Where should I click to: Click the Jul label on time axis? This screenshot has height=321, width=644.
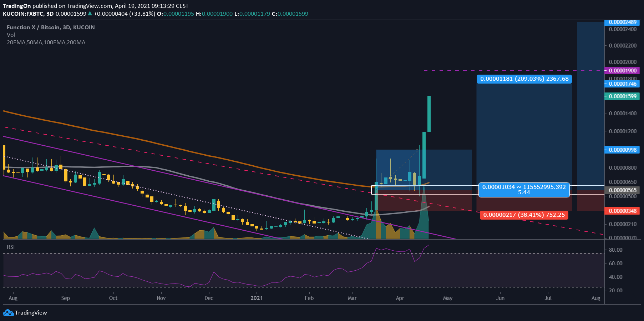tap(548, 298)
